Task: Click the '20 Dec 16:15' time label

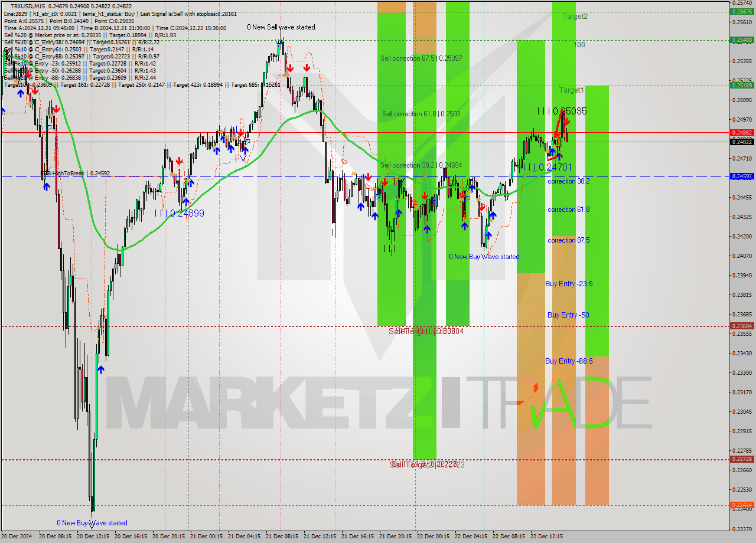Action: (131, 537)
